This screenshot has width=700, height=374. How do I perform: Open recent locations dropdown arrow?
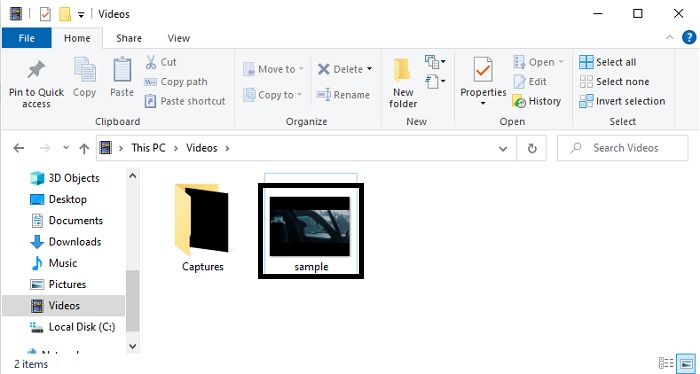(66, 148)
